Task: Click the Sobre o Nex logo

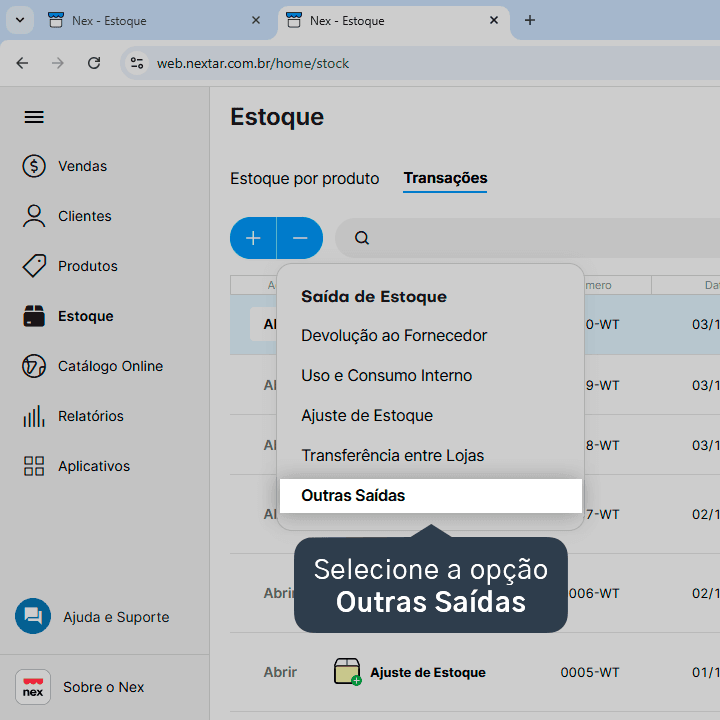Action: [33, 686]
